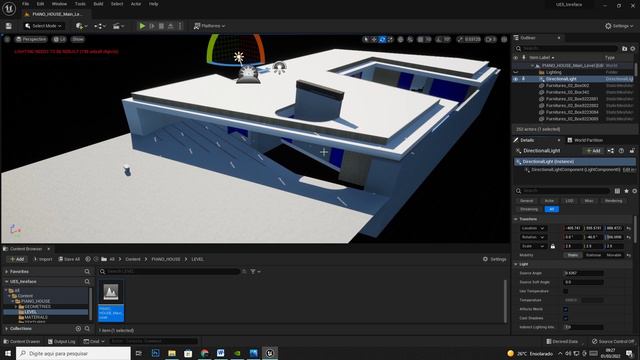The height and width of the screenshot is (360, 640).
Task: Select the Rendering filter in Details
Action: (x=613, y=200)
